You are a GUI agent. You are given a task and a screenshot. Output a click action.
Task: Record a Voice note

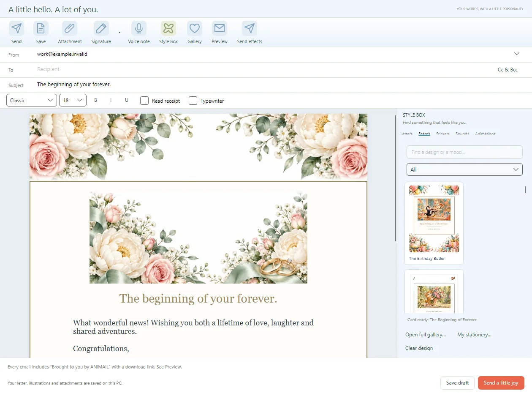139,28
